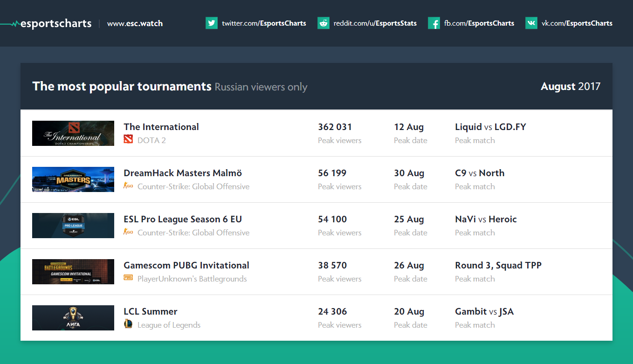Image resolution: width=633 pixels, height=364 pixels.
Task: Click the Reddit alien icon
Action: [x=323, y=23]
